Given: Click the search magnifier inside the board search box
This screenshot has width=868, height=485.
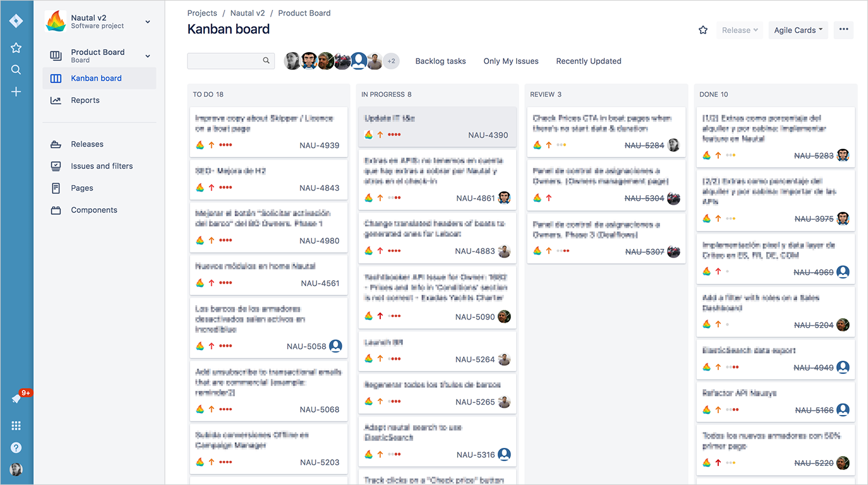Looking at the screenshot, I should point(266,60).
